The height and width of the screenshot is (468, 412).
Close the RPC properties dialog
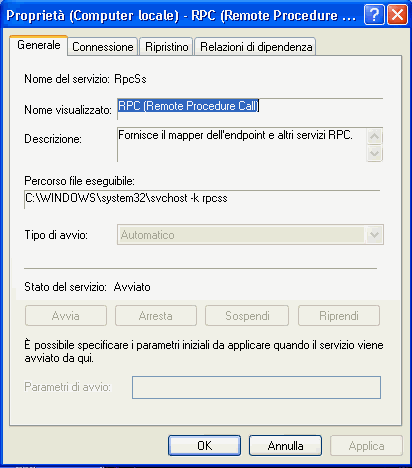(x=397, y=15)
